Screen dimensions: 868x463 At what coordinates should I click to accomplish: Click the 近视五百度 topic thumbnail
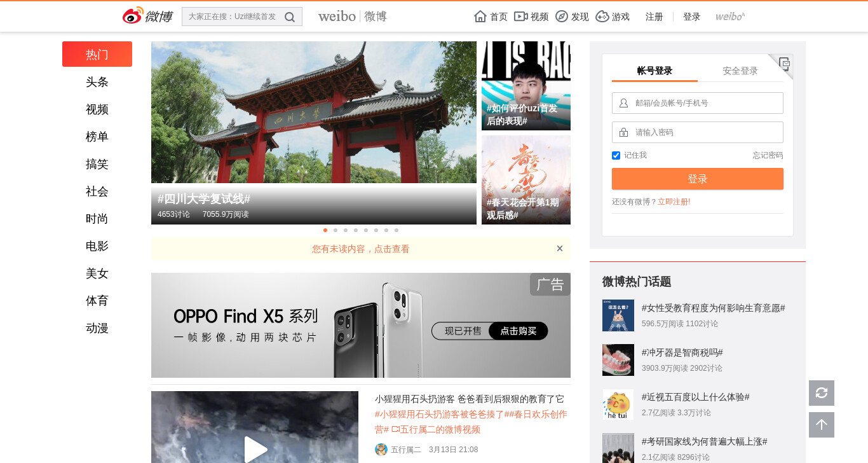click(618, 404)
